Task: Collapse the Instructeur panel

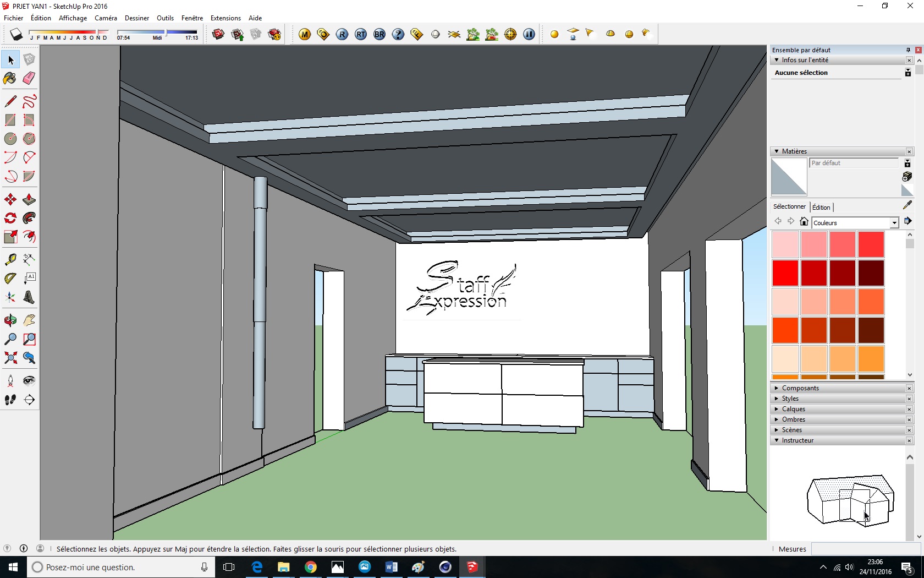Action: pos(777,440)
